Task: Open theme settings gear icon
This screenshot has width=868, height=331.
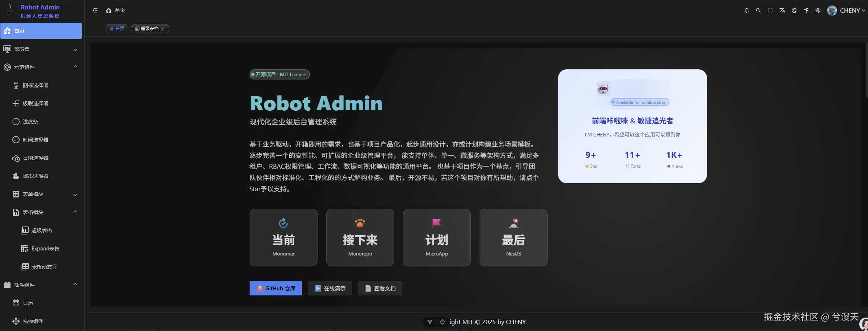Action: coord(818,11)
